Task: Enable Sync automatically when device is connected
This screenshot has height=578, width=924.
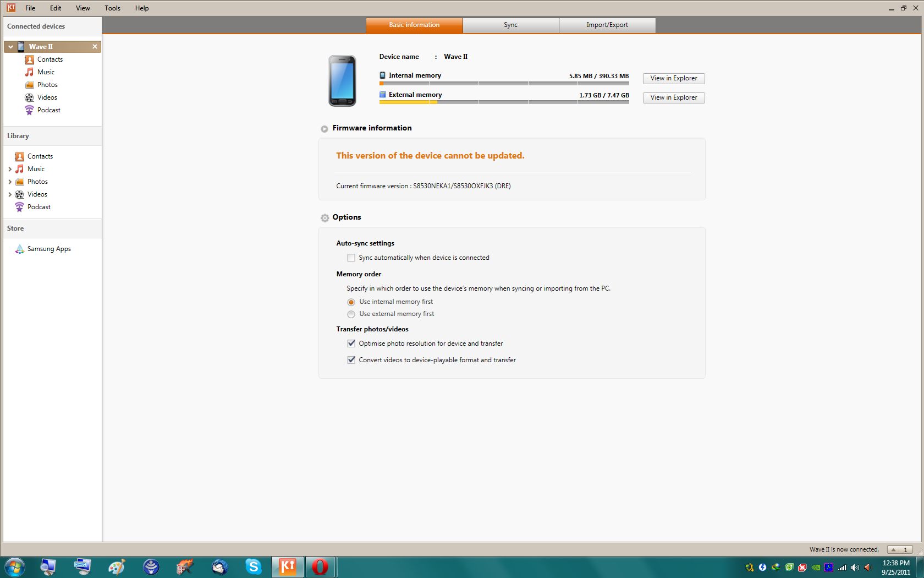Action: tap(351, 258)
